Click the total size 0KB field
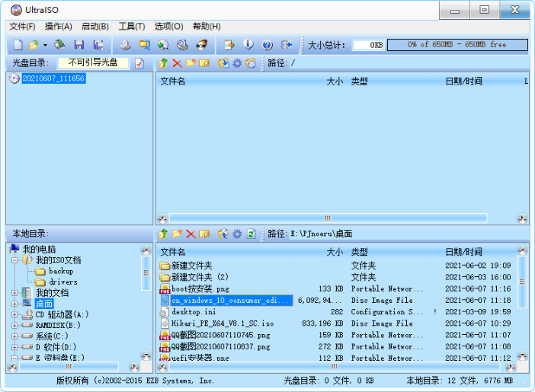Screen dimensions: 535x392 click(x=368, y=45)
